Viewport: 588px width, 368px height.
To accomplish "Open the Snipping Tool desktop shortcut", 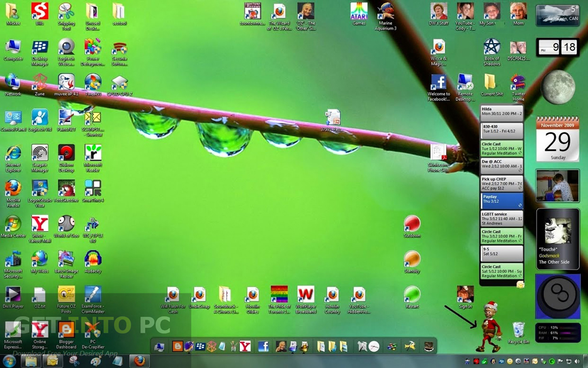I will [66, 16].
